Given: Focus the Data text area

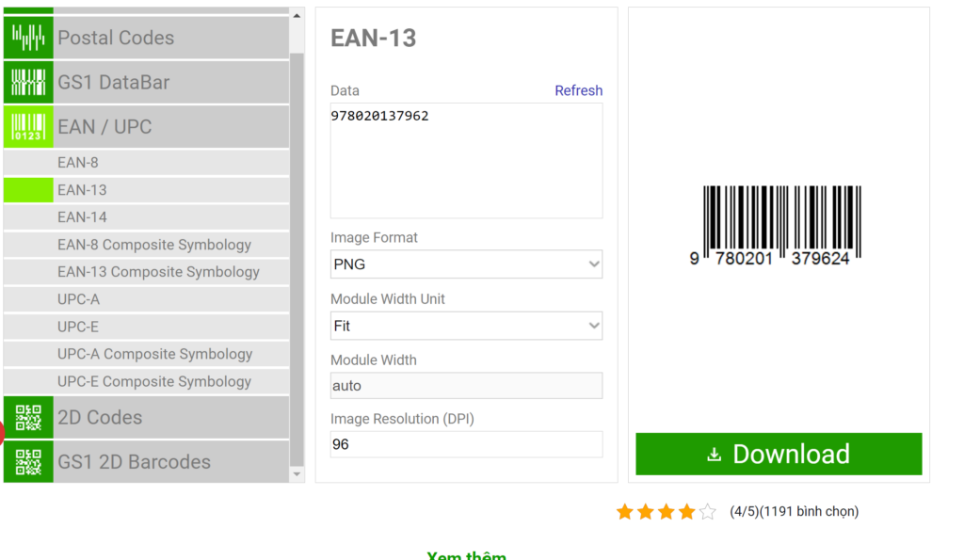Looking at the screenshot, I should (x=466, y=160).
